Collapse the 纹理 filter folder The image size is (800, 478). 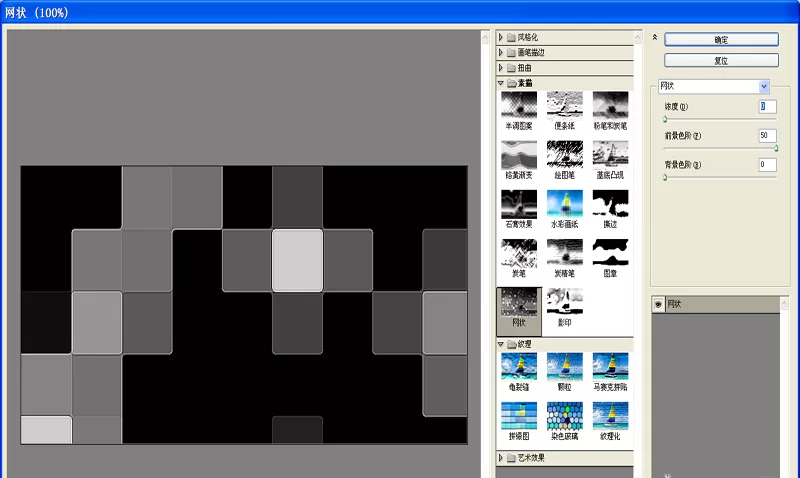pos(501,344)
